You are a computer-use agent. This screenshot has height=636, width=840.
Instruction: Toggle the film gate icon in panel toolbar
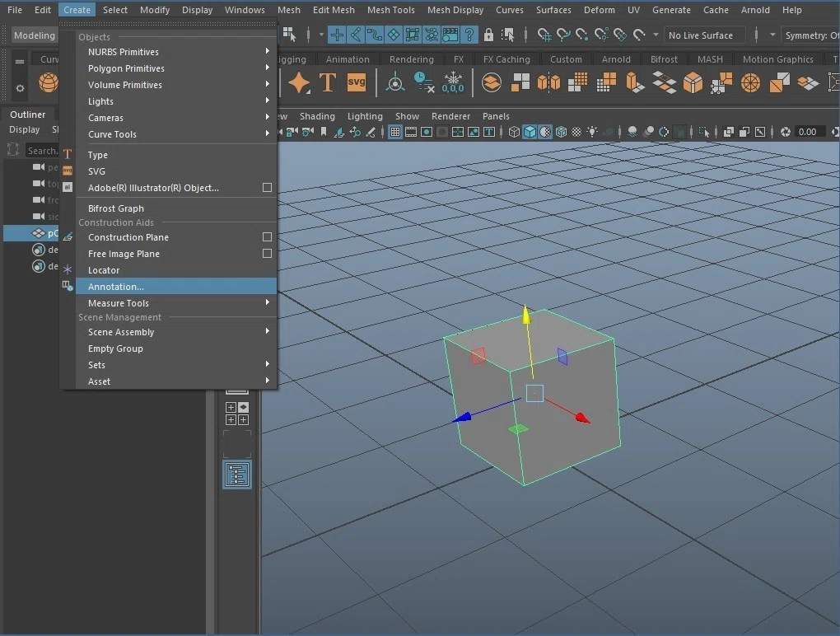point(411,132)
